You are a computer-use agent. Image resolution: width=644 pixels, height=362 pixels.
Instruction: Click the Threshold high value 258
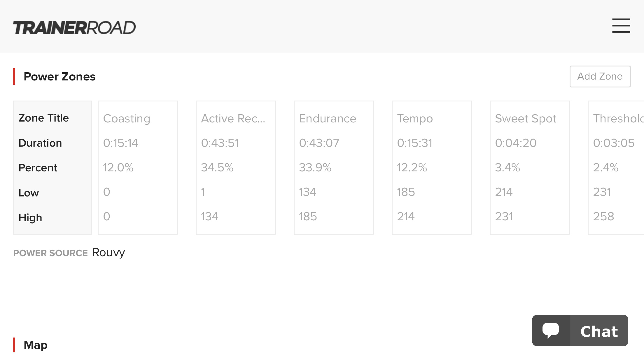(x=603, y=217)
